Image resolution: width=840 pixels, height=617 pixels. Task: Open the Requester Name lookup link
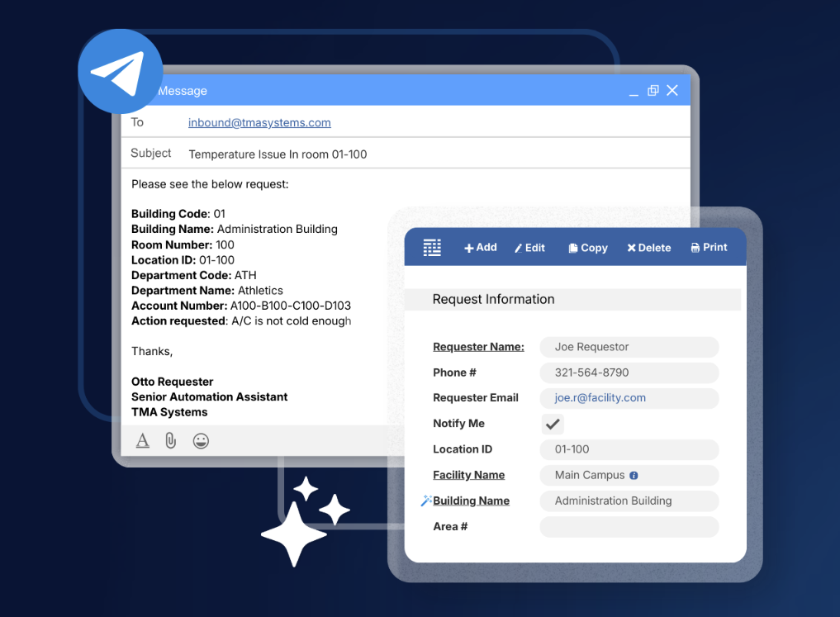(478, 347)
